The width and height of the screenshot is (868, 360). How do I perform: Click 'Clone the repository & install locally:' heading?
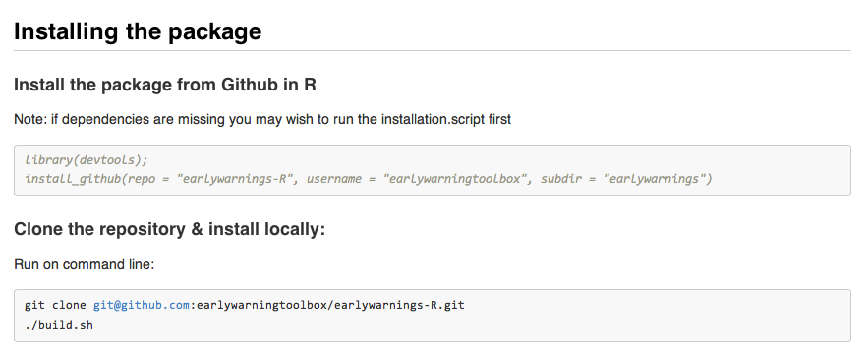[x=169, y=229]
